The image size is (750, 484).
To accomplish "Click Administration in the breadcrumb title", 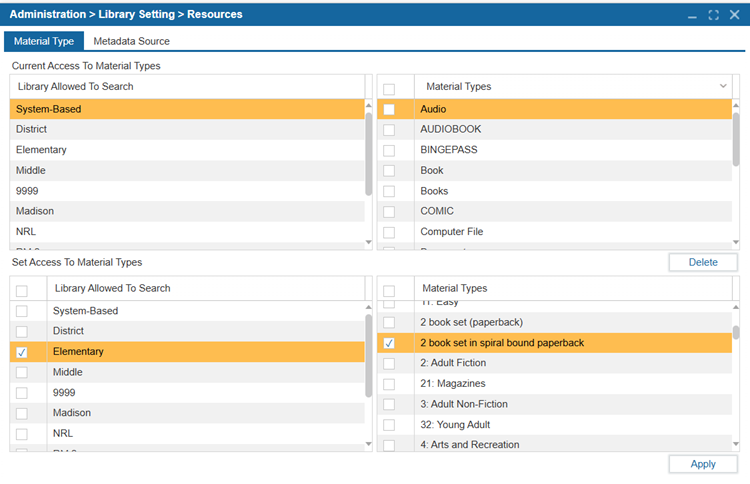I will [x=47, y=14].
